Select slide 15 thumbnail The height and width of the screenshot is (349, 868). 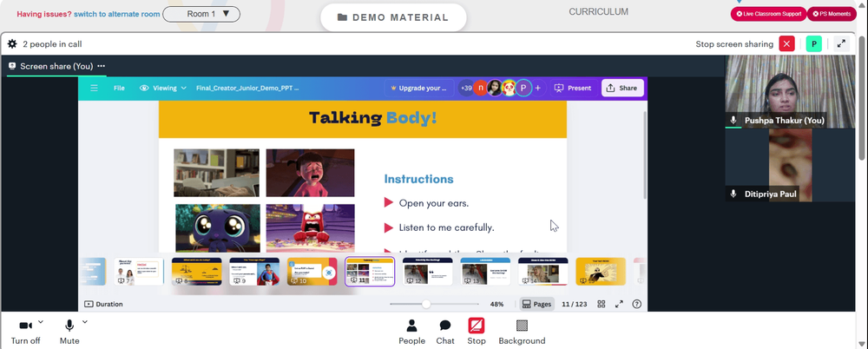click(x=601, y=272)
